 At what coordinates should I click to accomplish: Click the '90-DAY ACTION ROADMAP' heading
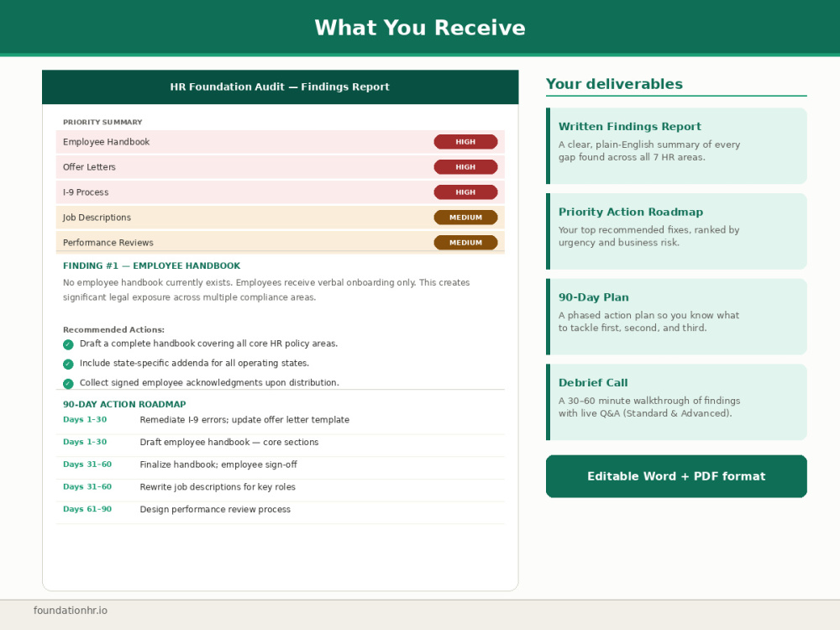tap(124, 405)
